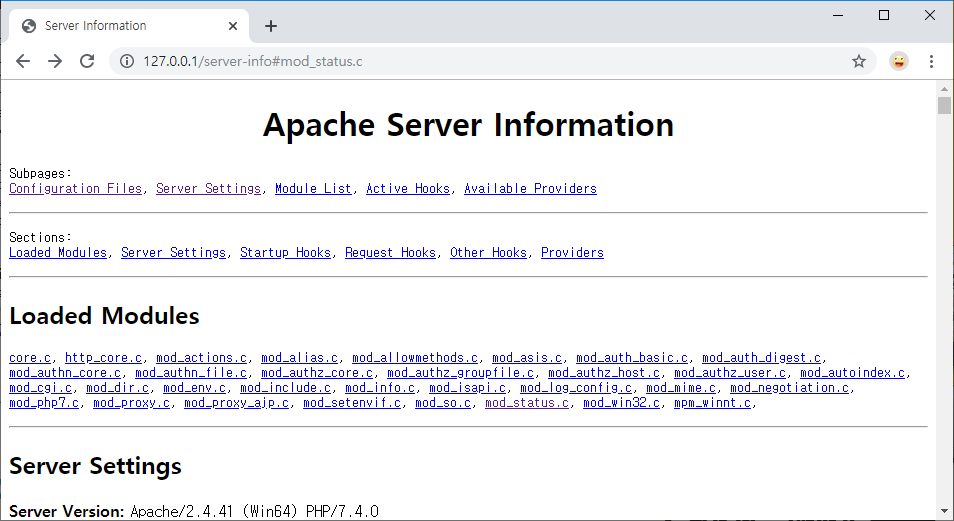Open the Available Providers subpage

pyautogui.click(x=531, y=189)
